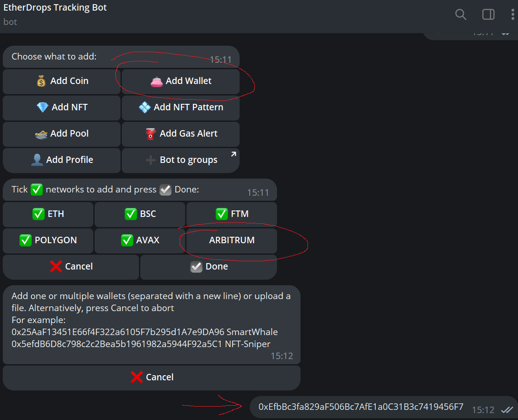Image resolution: width=518 pixels, height=420 pixels.
Task: Untick the FTM network
Action: 232,214
